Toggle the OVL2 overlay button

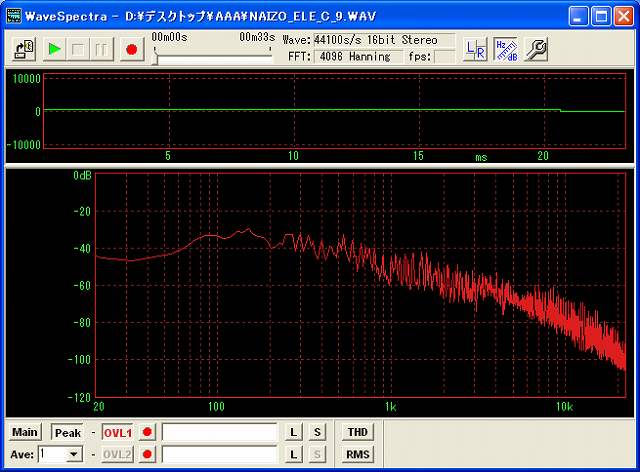pyautogui.click(x=118, y=454)
